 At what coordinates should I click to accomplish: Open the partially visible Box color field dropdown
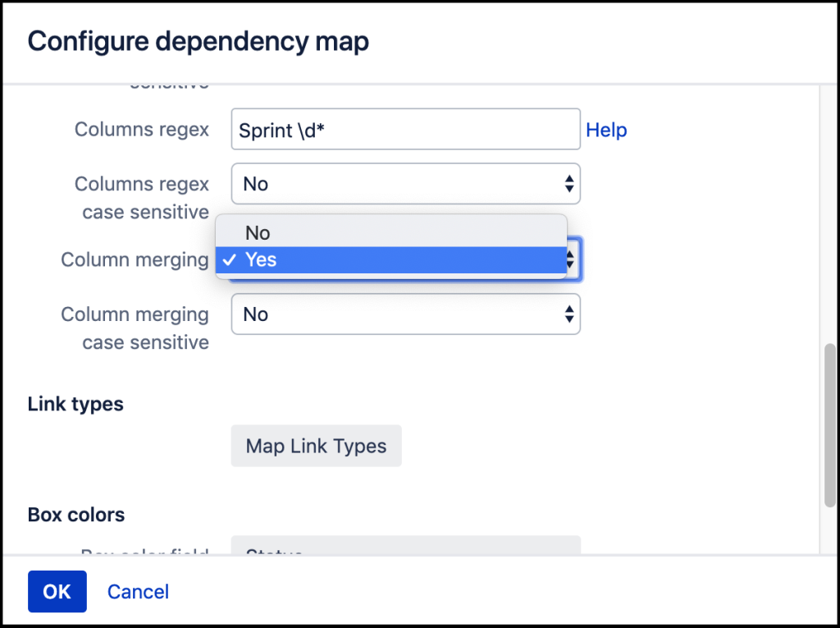click(405, 545)
